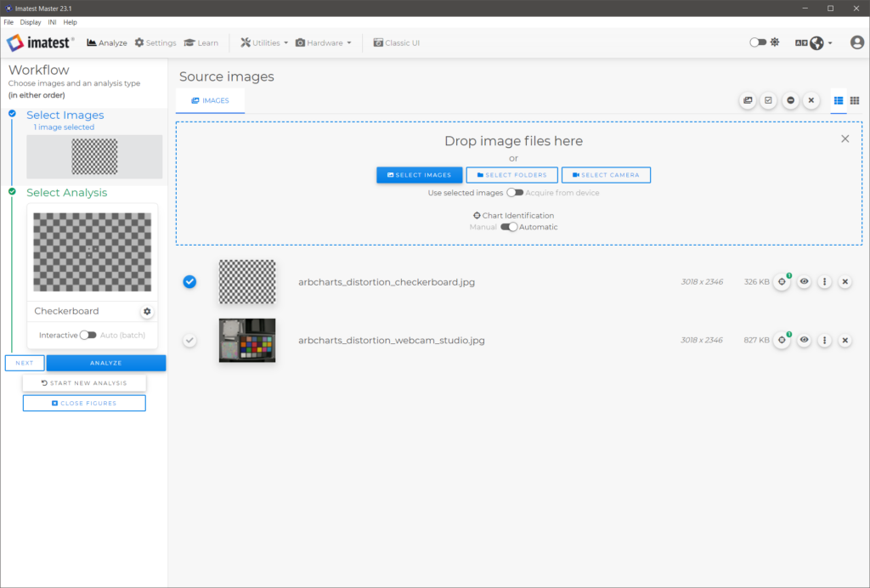Open the language selector dropdown
The height and width of the screenshot is (588, 870).
[x=814, y=42]
